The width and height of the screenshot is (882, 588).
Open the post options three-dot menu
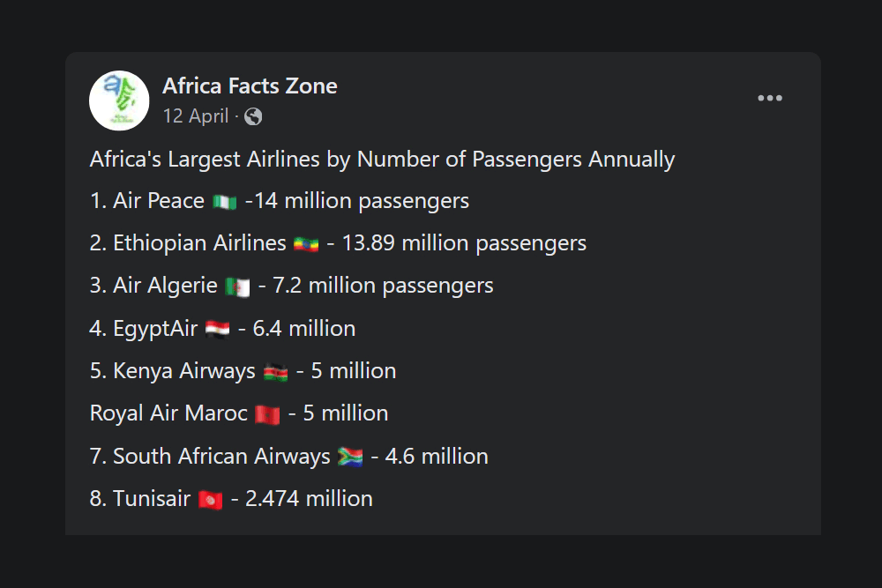tap(770, 98)
